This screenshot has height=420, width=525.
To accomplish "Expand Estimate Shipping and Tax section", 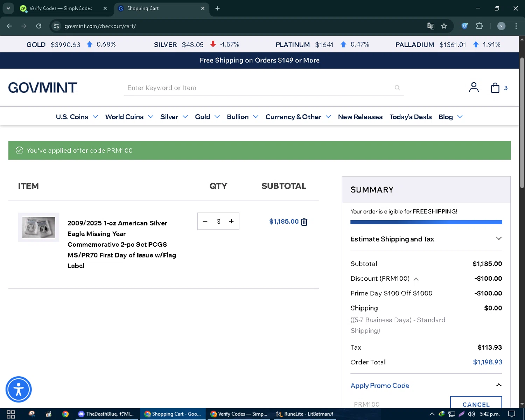I will 426,239.
